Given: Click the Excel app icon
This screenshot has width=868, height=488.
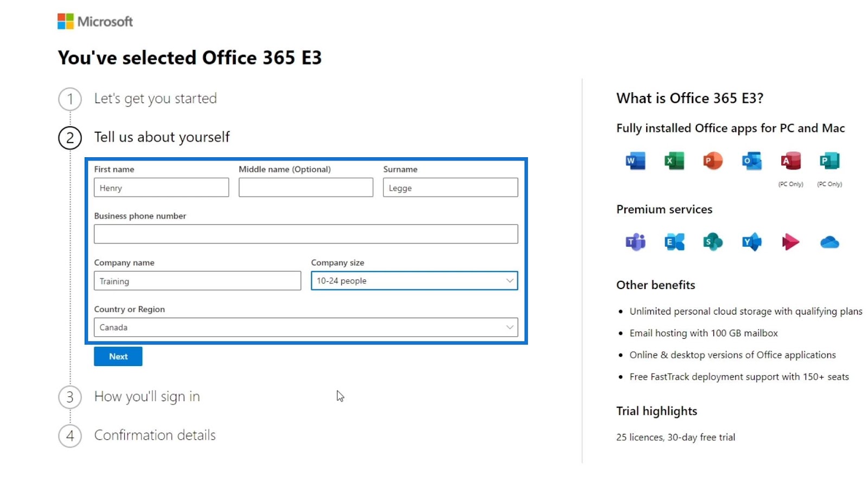Looking at the screenshot, I should point(674,161).
